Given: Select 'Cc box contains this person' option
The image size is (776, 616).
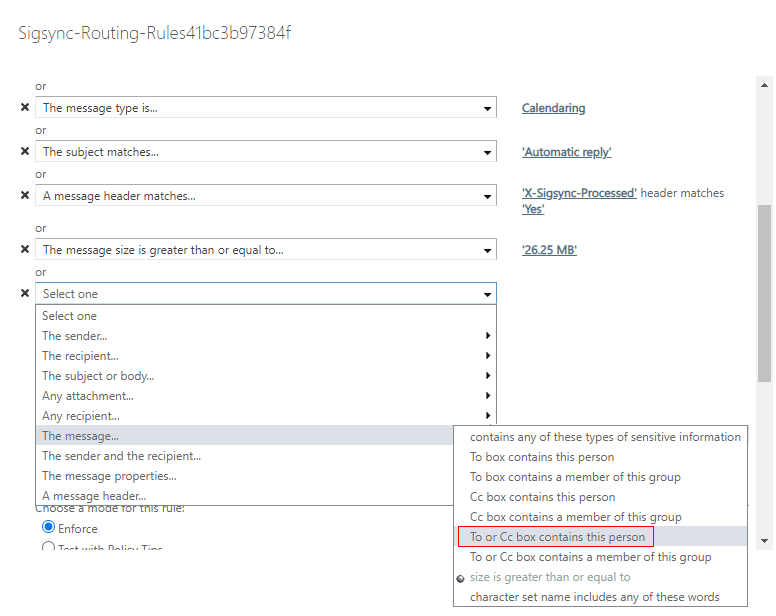Looking at the screenshot, I should [542, 497].
